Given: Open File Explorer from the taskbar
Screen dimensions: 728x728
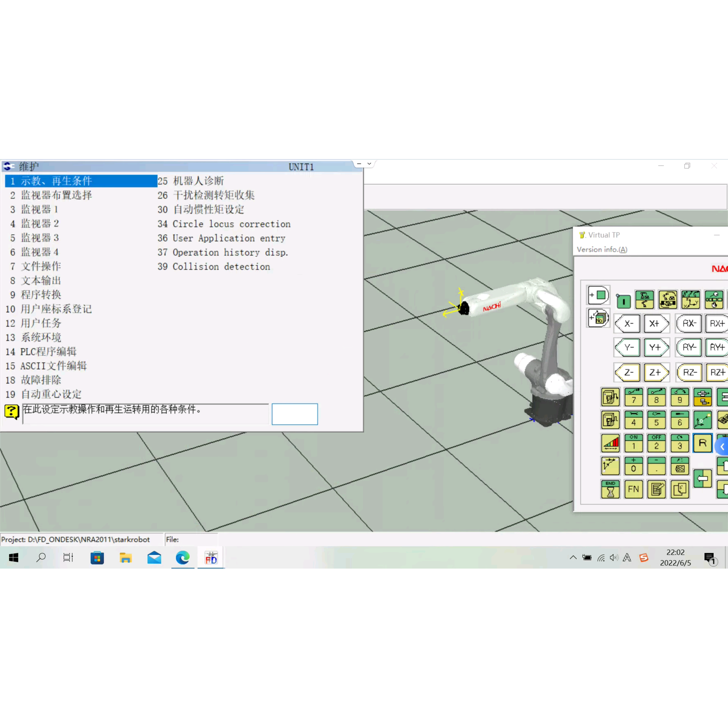Looking at the screenshot, I should (x=125, y=558).
